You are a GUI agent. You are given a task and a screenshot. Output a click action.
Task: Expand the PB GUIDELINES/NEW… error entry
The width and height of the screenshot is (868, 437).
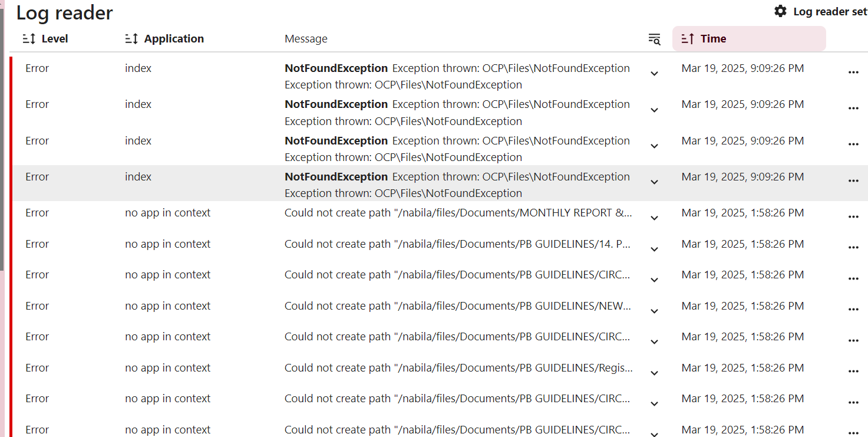(654, 311)
